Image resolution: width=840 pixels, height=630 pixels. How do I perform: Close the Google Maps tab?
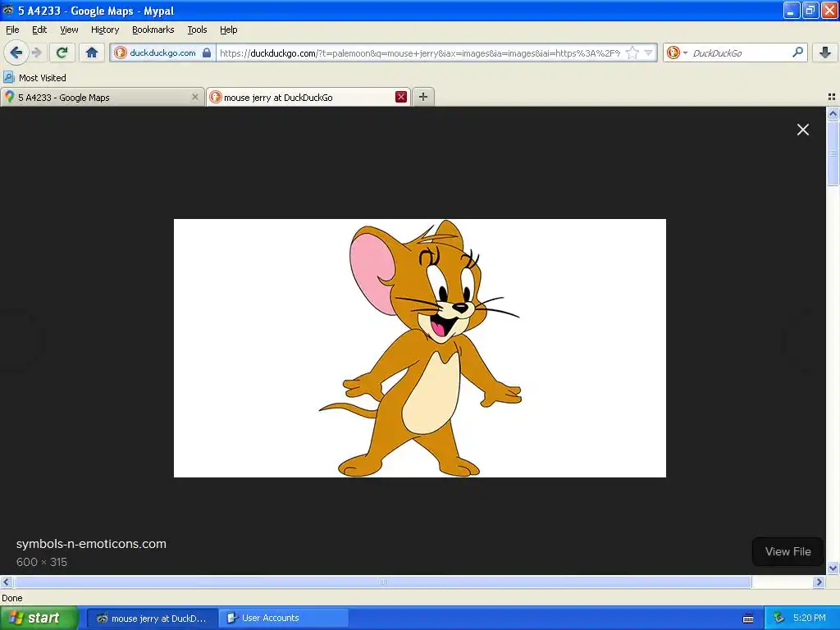(195, 97)
